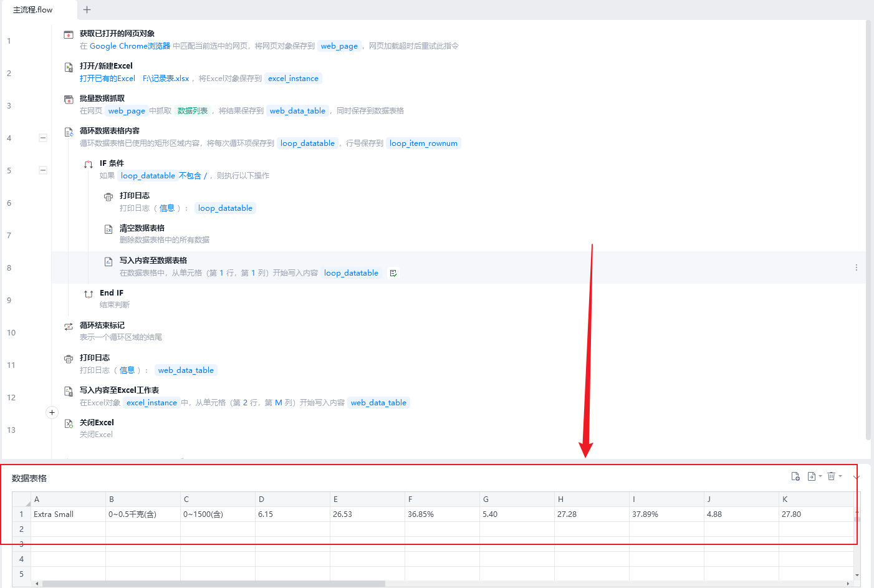Click the 循环结束标记 step icon
This screenshot has height=588, width=874.
pos(69,326)
